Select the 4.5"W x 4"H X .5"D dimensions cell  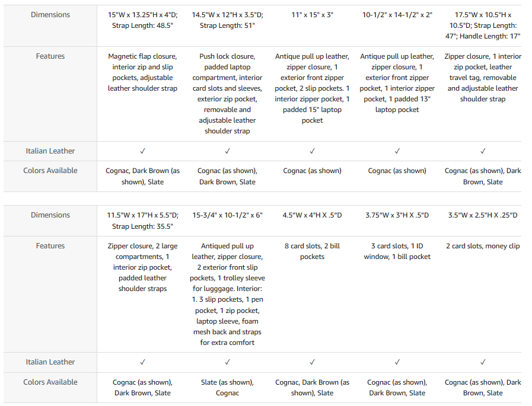point(312,215)
